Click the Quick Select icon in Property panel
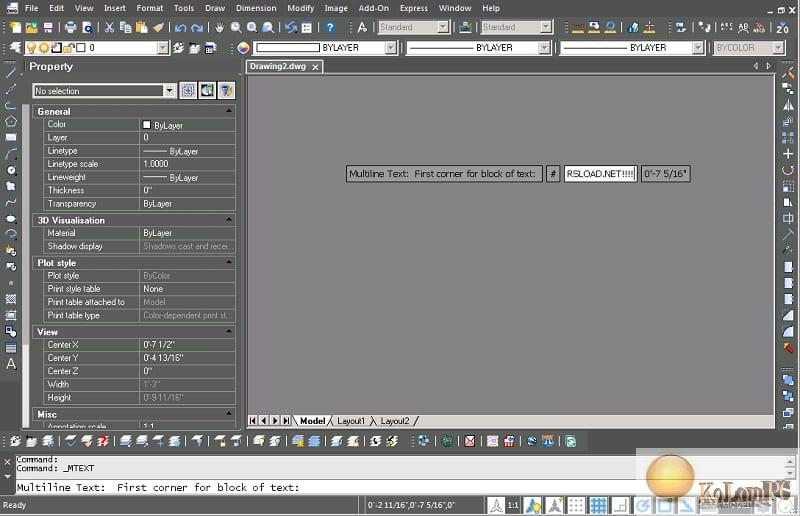Viewport: 800px width, 516px height. click(226, 91)
